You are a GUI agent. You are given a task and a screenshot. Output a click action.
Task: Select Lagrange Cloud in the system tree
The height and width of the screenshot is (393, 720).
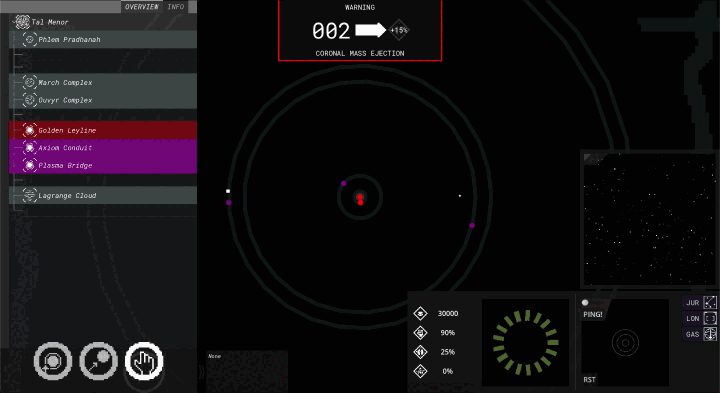coord(103,195)
